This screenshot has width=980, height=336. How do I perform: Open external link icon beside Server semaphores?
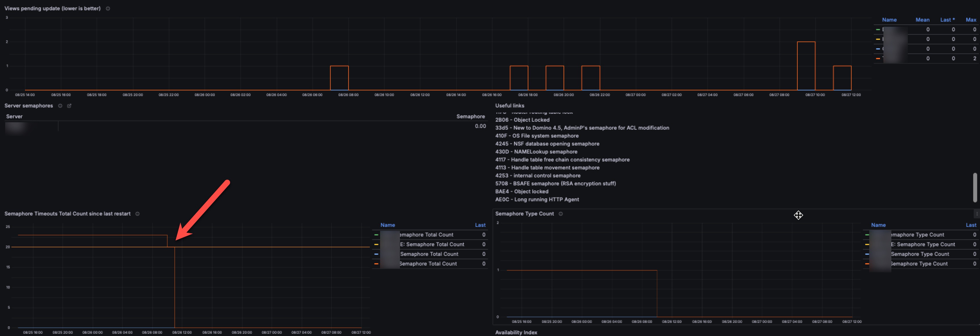pyautogui.click(x=69, y=106)
